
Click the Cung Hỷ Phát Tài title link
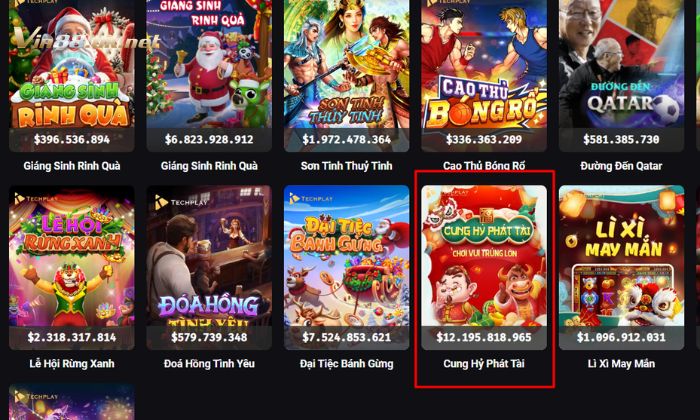pos(484,364)
